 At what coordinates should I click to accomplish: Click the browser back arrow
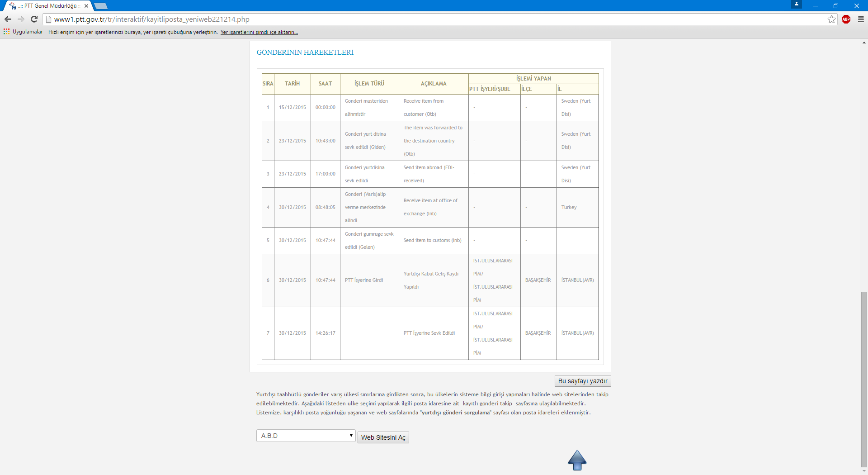point(8,19)
